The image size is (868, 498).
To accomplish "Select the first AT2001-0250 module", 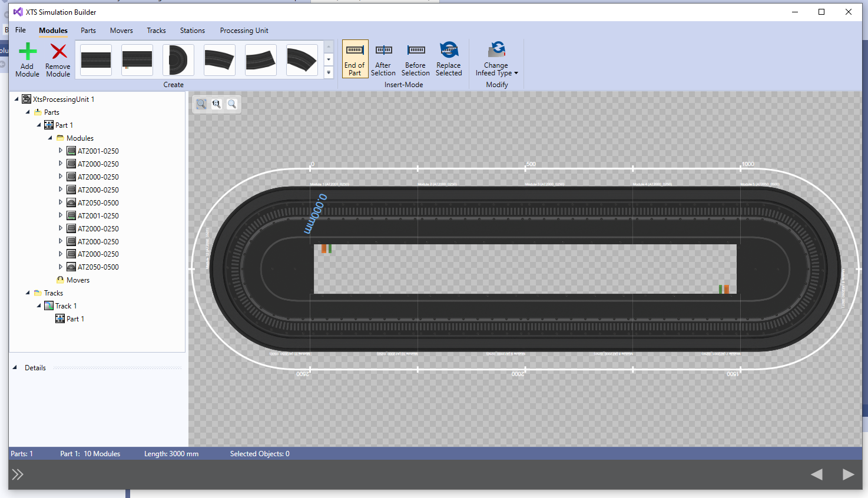I will pyautogui.click(x=92, y=151).
